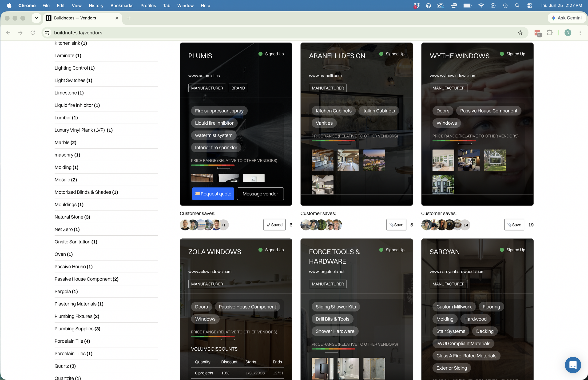Open the Profiles menu
Image resolution: width=588 pixels, height=380 pixels.
pos(148,5)
